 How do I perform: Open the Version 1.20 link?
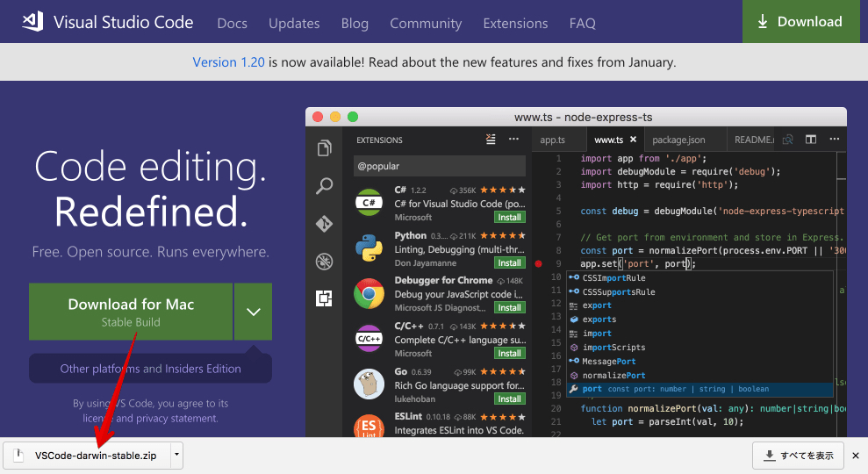[x=228, y=62]
